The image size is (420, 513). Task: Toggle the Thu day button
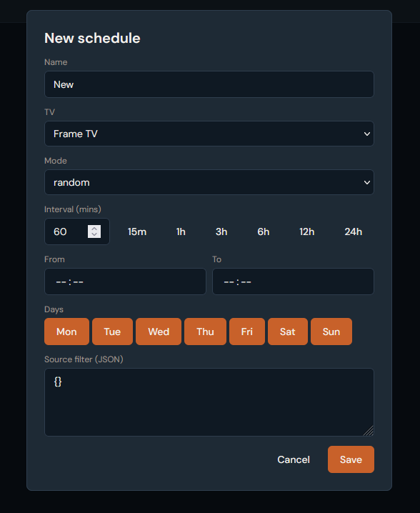click(x=206, y=332)
